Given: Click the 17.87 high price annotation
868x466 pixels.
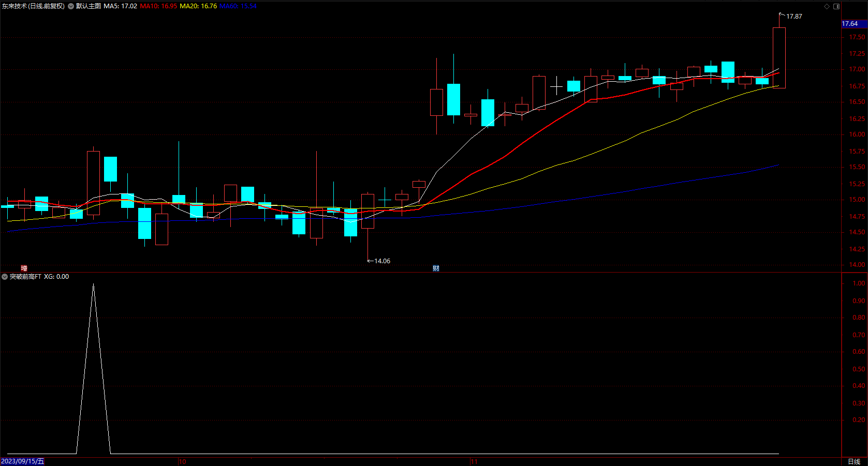Looking at the screenshot, I should [794, 17].
